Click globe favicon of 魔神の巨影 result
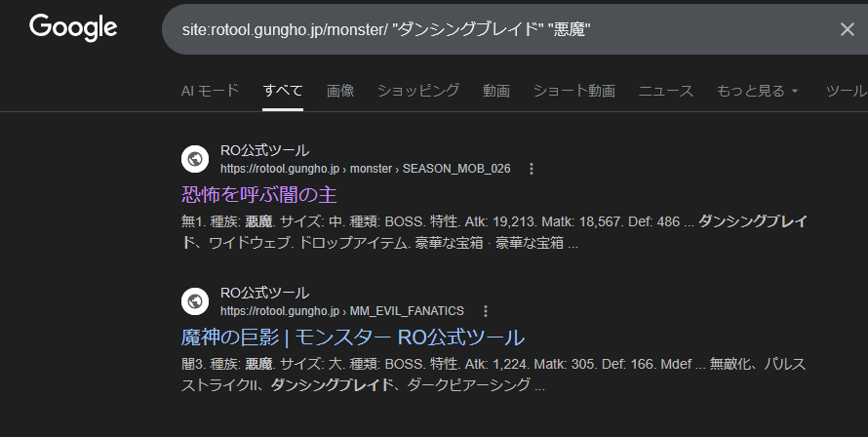The width and height of the screenshot is (868, 437). coord(196,301)
